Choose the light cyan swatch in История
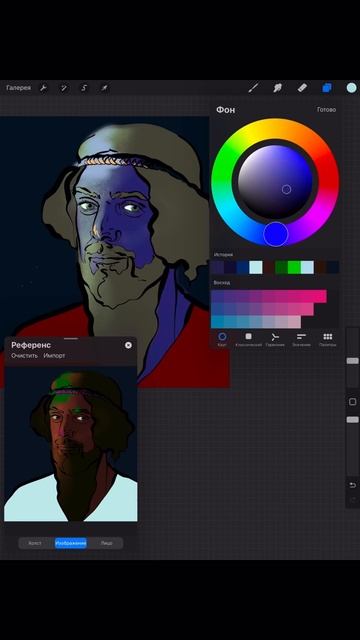This screenshot has width=360, height=640. (x=256, y=267)
